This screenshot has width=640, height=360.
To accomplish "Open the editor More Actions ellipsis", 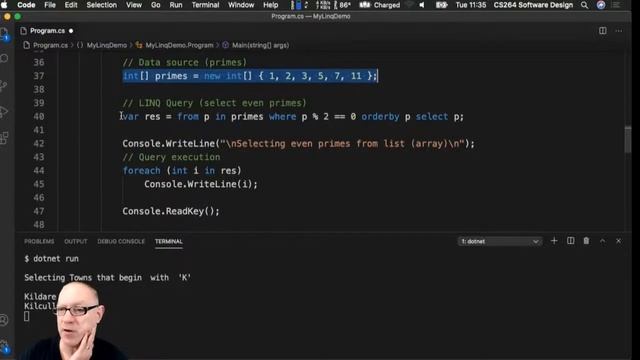I will (x=619, y=31).
